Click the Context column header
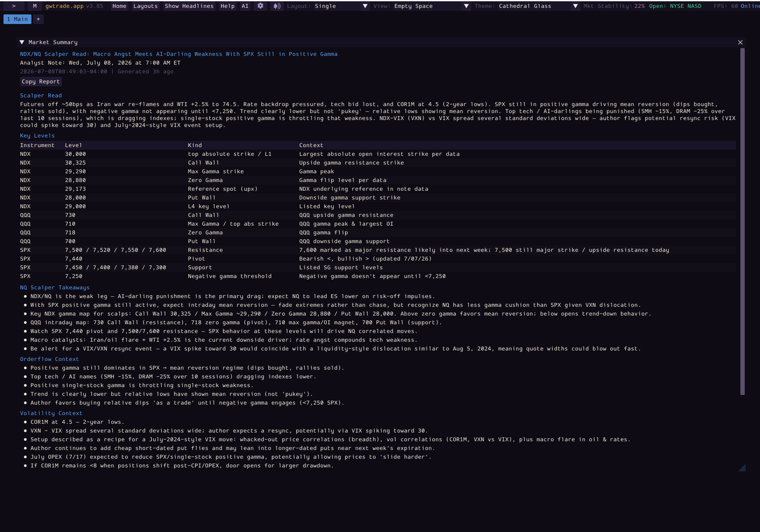760x532 pixels. click(311, 145)
